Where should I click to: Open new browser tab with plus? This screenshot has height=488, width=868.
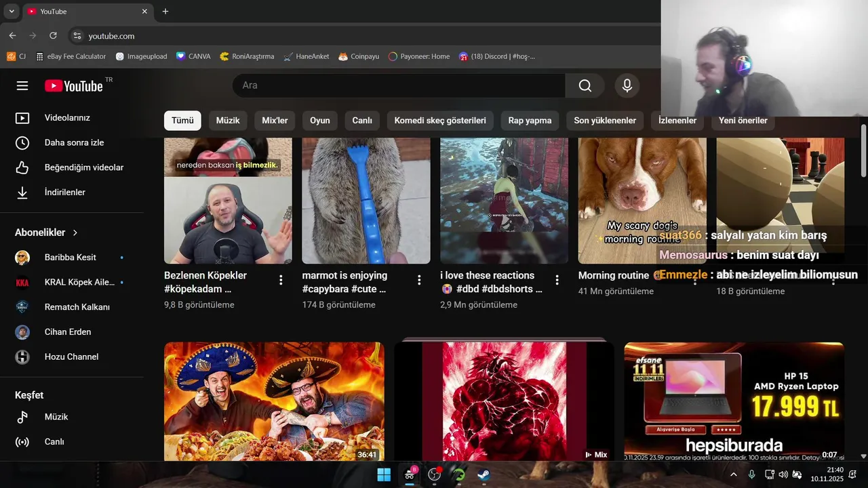point(165,12)
